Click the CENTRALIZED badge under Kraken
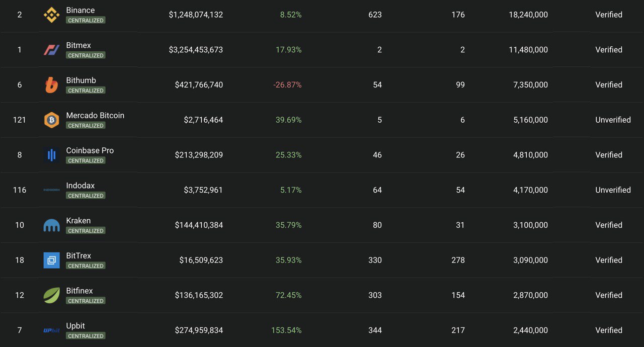This screenshot has height=347, width=644. [x=86, y=231]
